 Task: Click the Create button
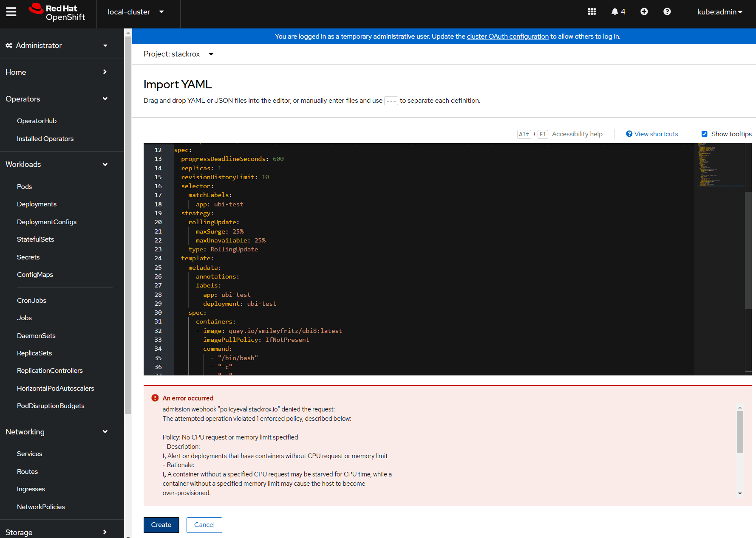coord(161,525)
